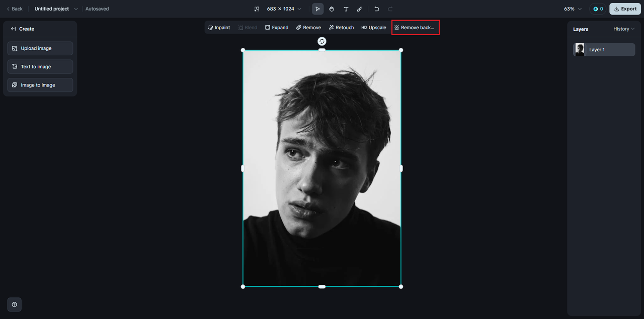Redo the last undone action
The height and width of the screenshot is (319, 644).
(x=390, y=9)
